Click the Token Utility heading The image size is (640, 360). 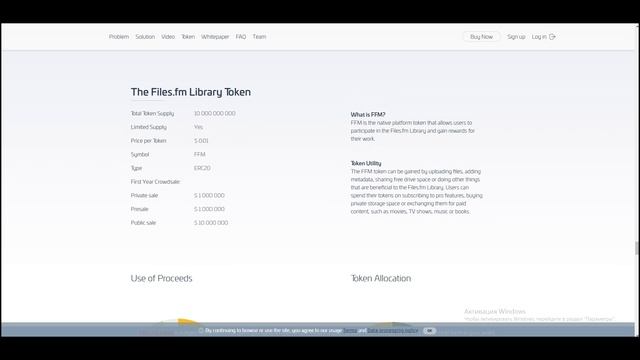pos(366,163)
